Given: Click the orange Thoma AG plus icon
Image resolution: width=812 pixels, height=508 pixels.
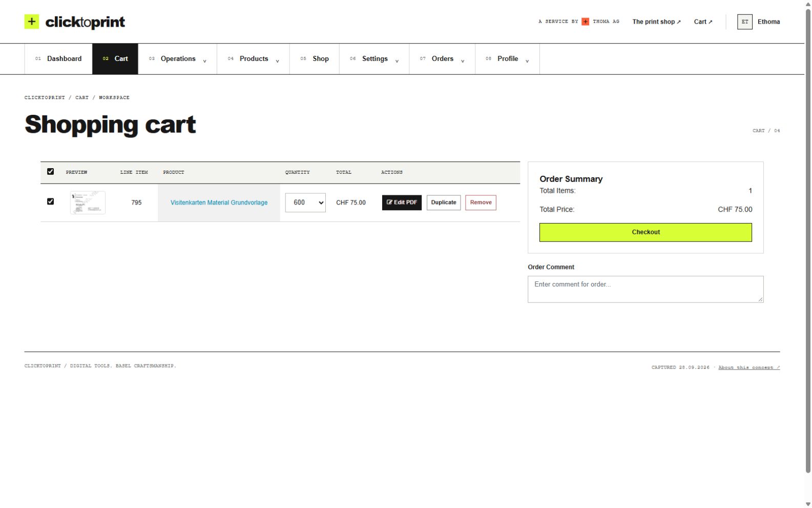Looking at the screenshot, I should pos(585,22).
